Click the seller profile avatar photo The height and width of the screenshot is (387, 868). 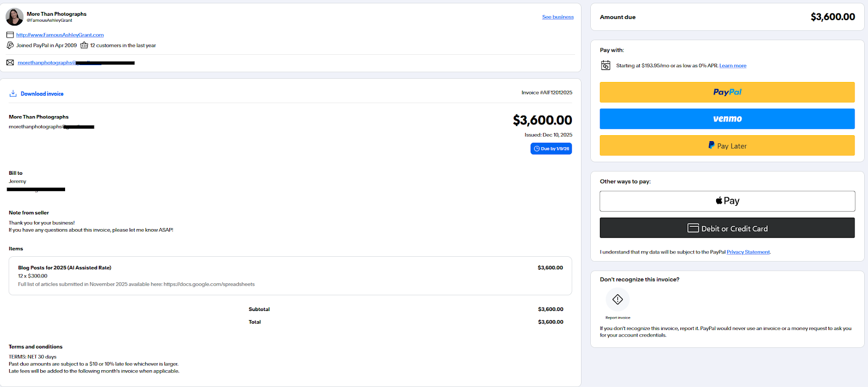pyautogui.click(x=15, y=17)
